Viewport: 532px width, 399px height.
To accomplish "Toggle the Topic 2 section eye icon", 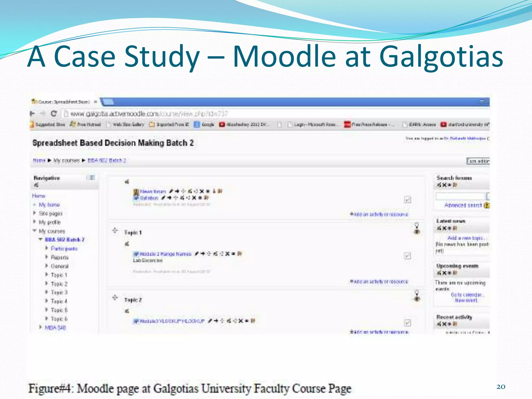I will (417, 299).
